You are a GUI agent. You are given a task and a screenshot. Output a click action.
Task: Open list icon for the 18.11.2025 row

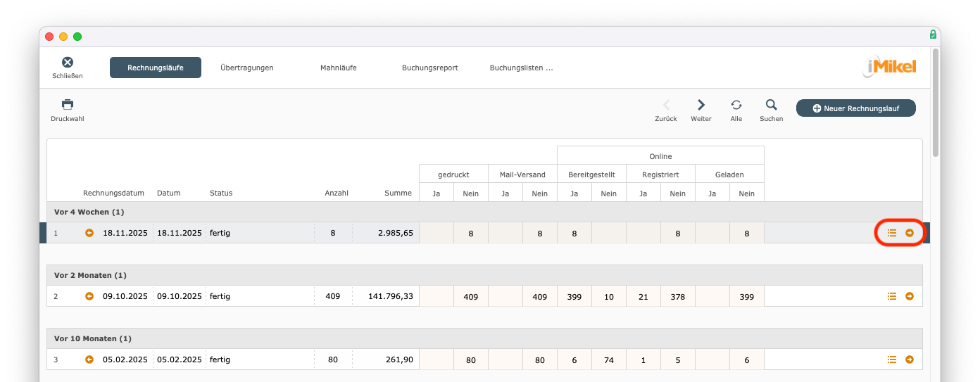click(x=892, y=233)
